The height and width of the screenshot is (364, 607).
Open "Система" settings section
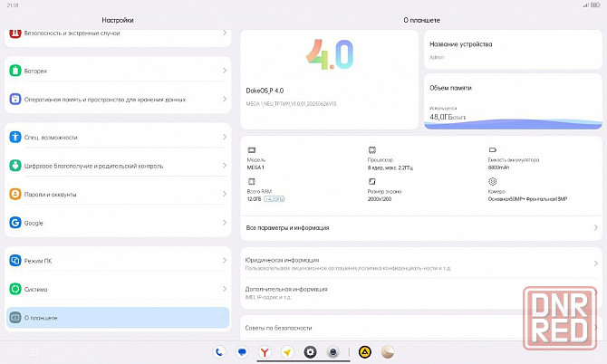(117, 290)
